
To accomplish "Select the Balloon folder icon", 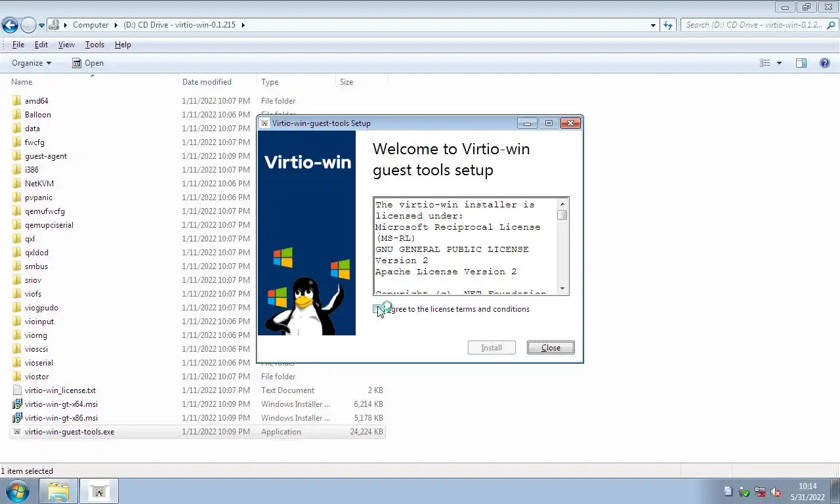I will coord(17,115).
